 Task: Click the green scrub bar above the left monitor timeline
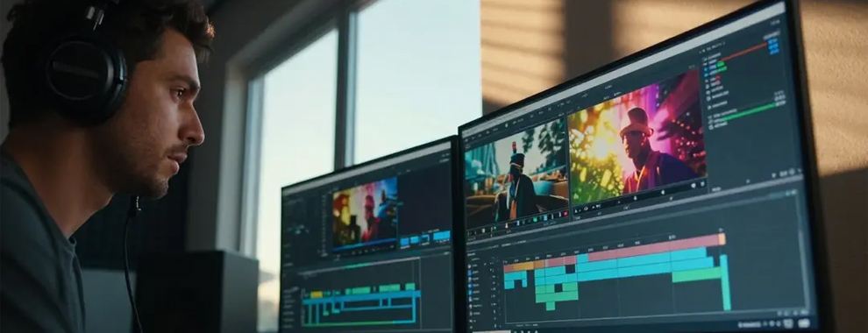coord(359,265)
